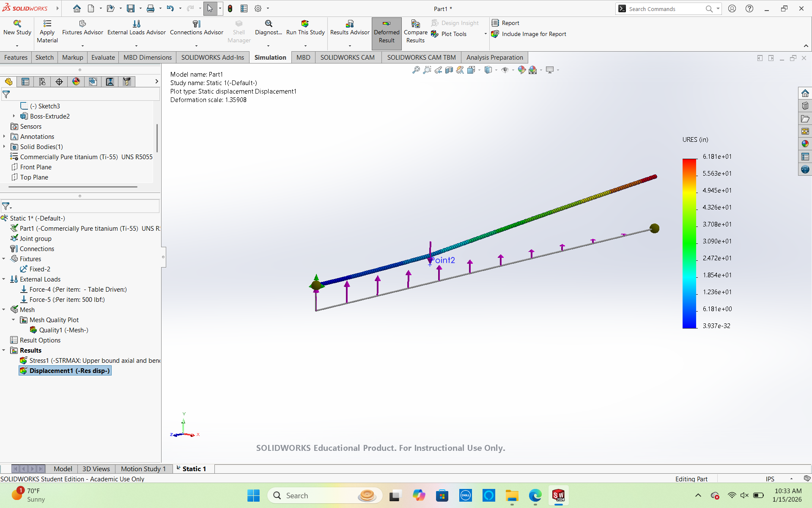Open the Plot Tools command
This screenshot has width=812, height=508.
tap(453, 34)
